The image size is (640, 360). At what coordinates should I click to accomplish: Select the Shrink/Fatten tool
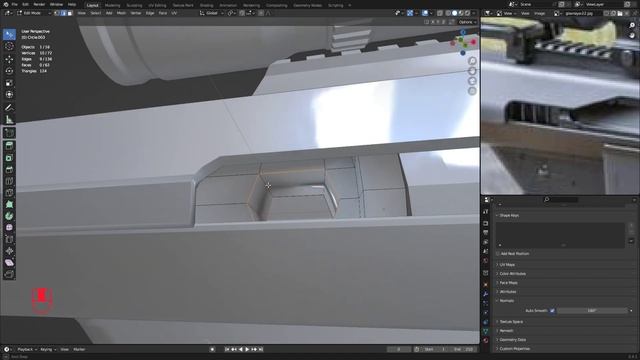point(9,251)
